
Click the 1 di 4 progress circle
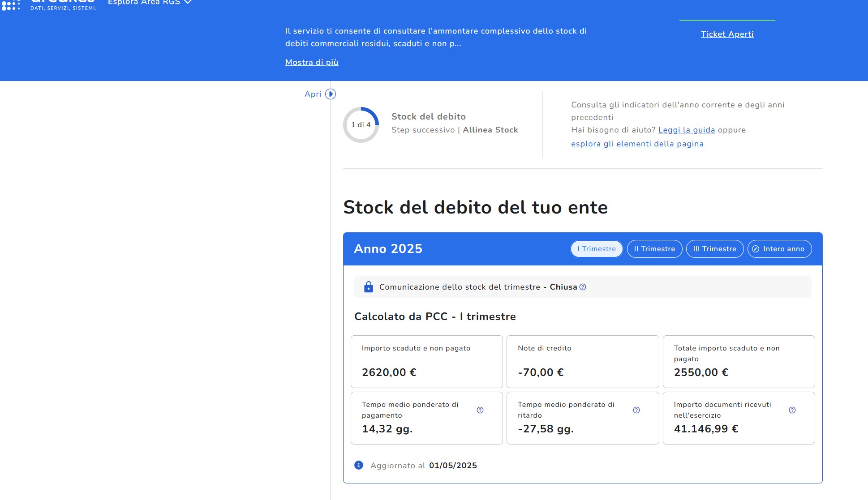[361, 125]
